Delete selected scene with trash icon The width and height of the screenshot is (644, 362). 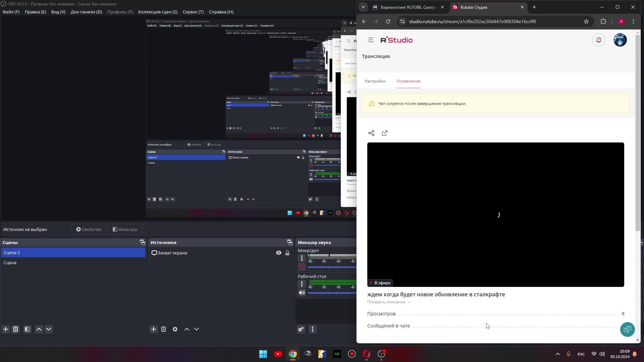coord(15,329)
